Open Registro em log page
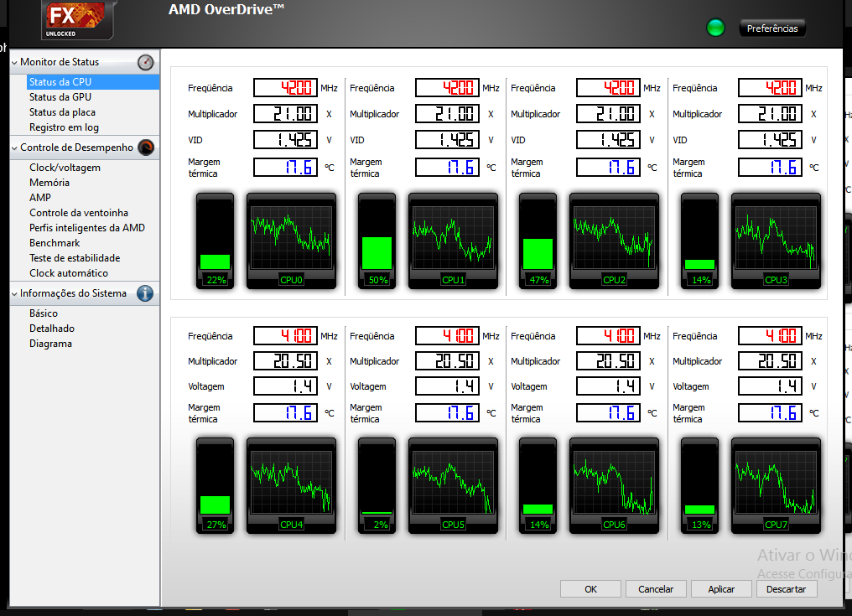This screenshot has height=616, width=852. tap(64, 127)
